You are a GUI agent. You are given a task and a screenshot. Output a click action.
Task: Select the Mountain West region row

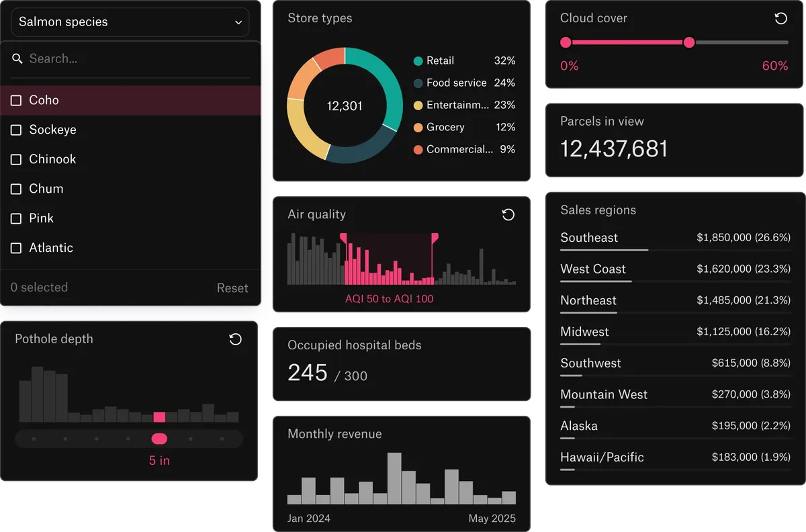675,396
